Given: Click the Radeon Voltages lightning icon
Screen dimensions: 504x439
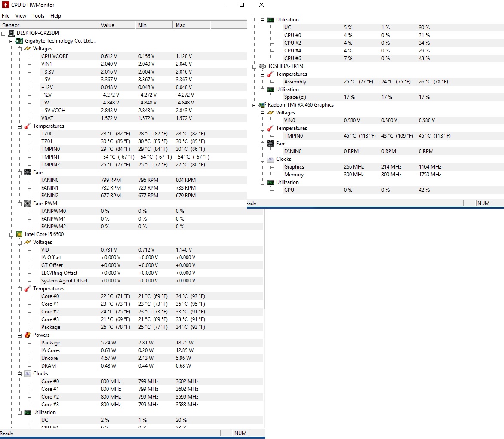Looking at the screenshot, I should (270, 113).
